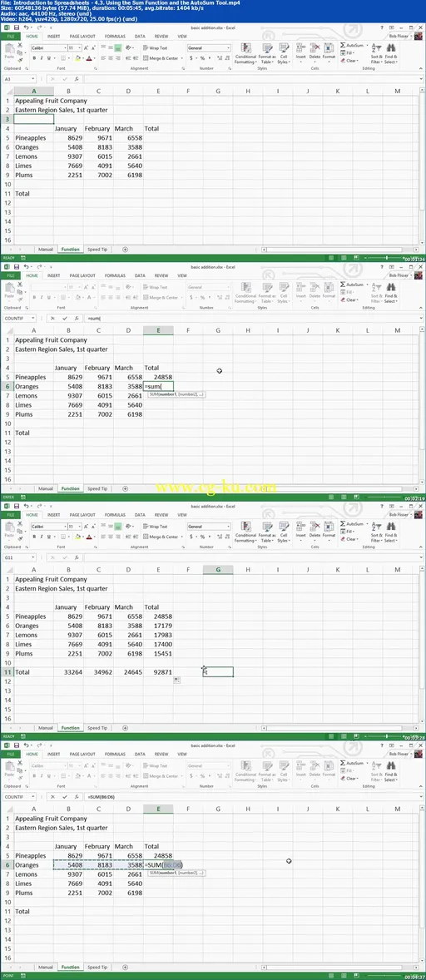Adjust zoom slider in first READY status bar
The height and width of the screenshot is (980, 426).
tap(386, 258)
